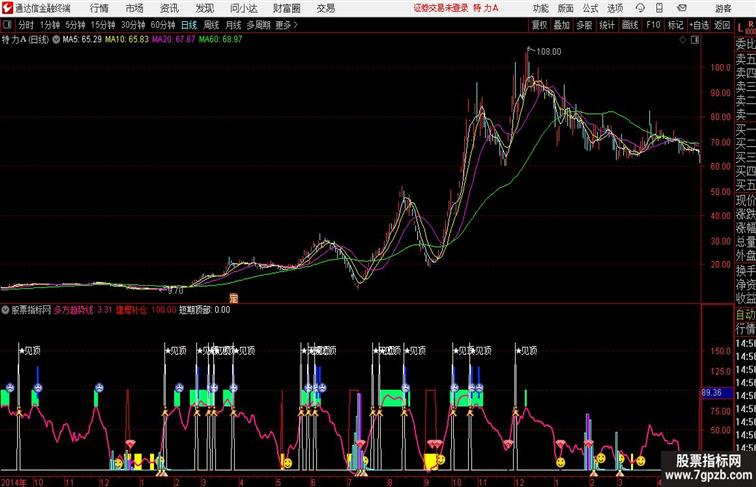Select the 日线 daily period
The image size is (756, 487).
189,25
